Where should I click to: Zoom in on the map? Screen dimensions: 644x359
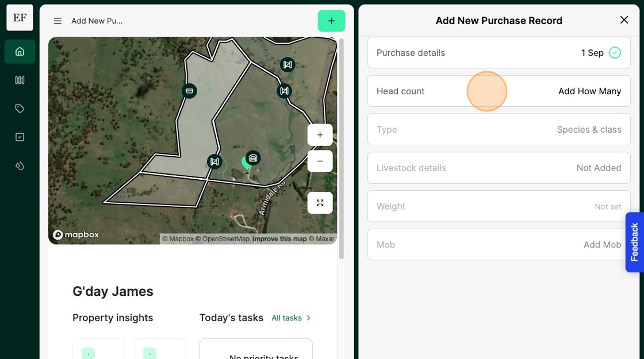tap(320, 135)
